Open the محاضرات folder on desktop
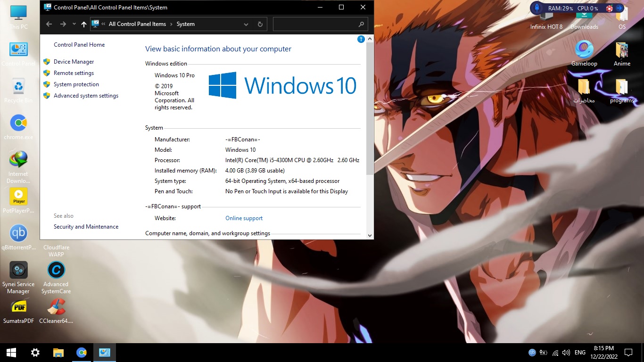 tap(584, 90)
